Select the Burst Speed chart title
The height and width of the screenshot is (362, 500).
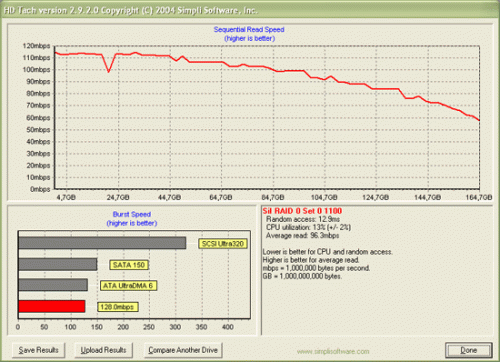point(132,214)
